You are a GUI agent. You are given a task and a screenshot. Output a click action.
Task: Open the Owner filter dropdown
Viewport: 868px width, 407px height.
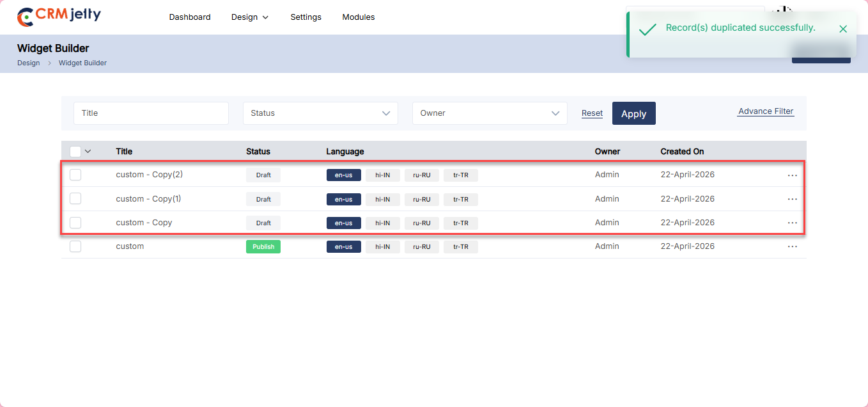(490, 113)
